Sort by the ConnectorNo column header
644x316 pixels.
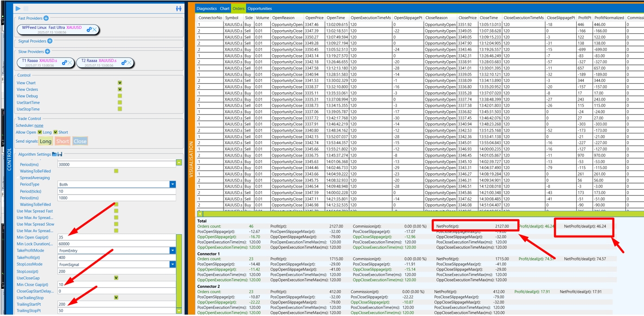(210, 18)
